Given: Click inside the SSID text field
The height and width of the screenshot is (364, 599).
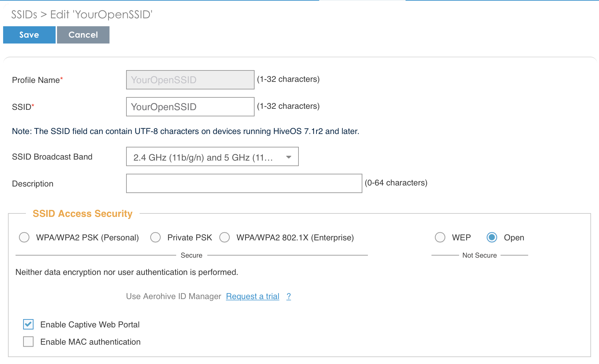Looking at the screenshot, I should (x=190, y=107).
